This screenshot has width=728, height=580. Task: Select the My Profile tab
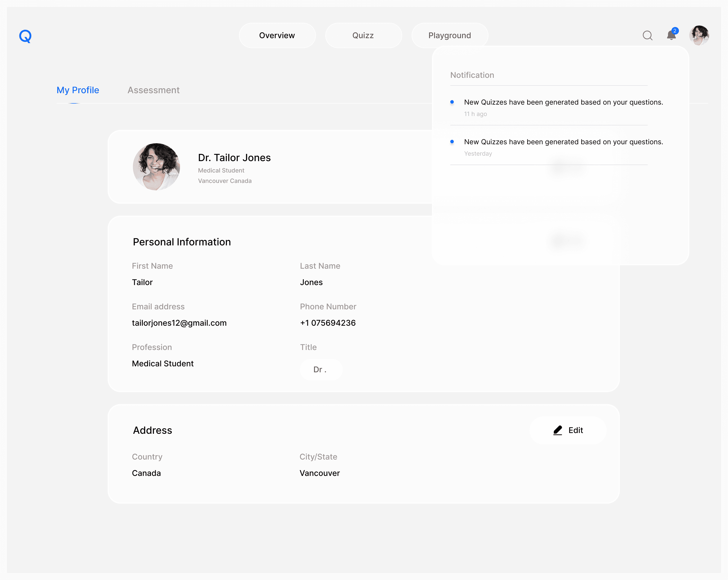pos(78,90)
